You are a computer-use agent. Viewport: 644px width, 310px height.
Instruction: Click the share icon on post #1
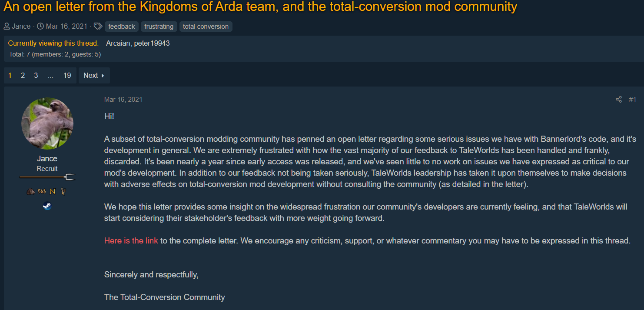tap(619, 100)
